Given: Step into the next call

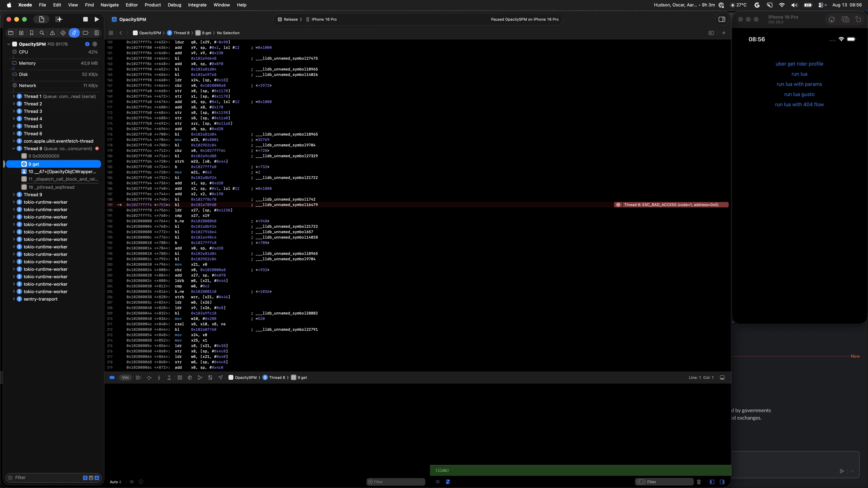Looking at the screenshot, I should [159, 378].
